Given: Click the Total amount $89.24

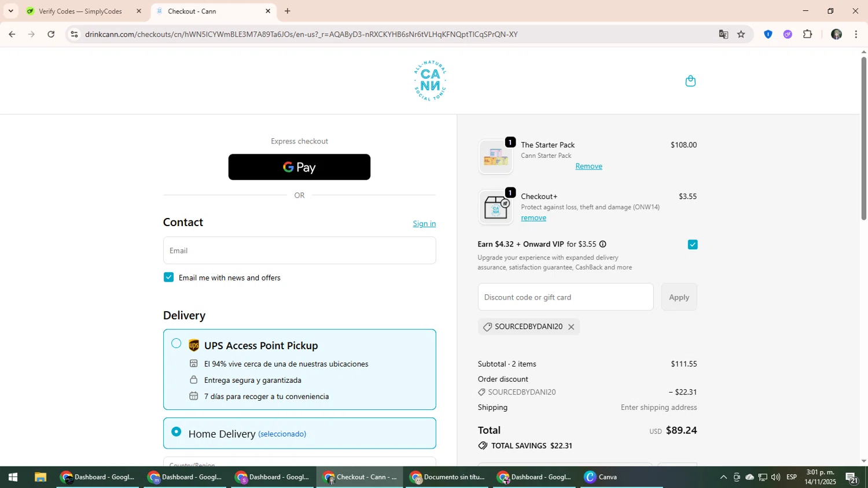Looking at the screenshot, I should 681,430.
